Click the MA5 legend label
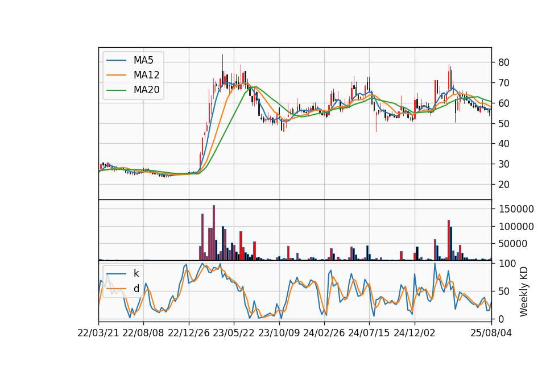Viewport: 546px width, 392px height. [143, 60]
